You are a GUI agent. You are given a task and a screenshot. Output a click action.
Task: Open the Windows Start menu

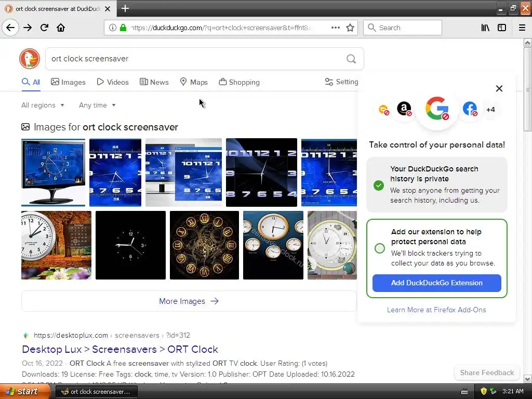(x=25, y=392)
